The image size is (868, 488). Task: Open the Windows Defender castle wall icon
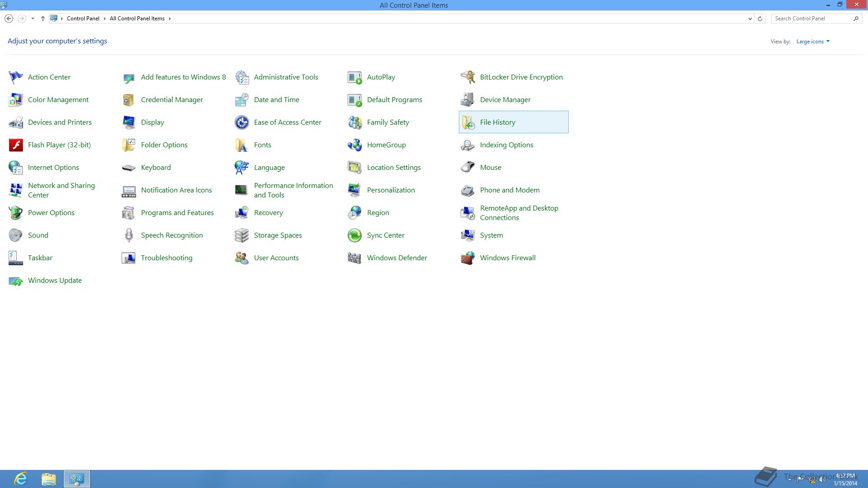tap(355, 258)
